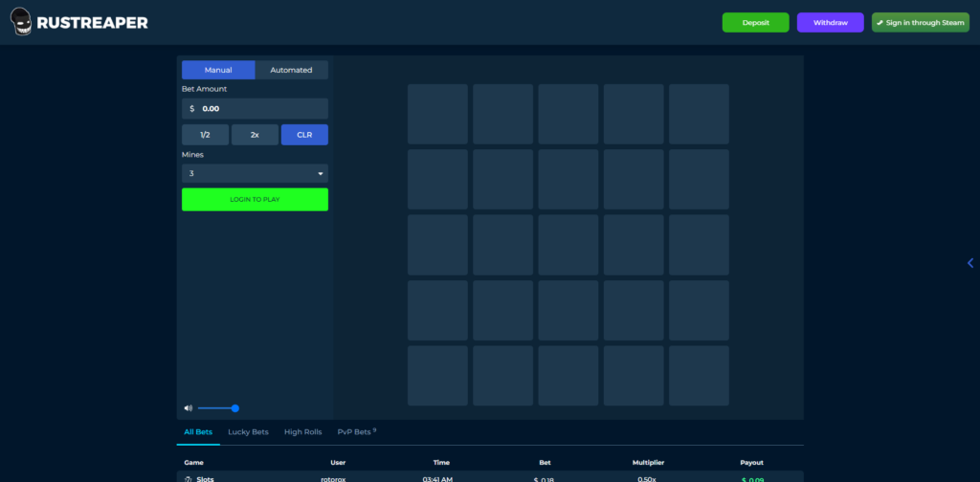Viewport: 980px width, 482px height.
Task: Click the top-left tile of mines grid
Action: point(437,114)
